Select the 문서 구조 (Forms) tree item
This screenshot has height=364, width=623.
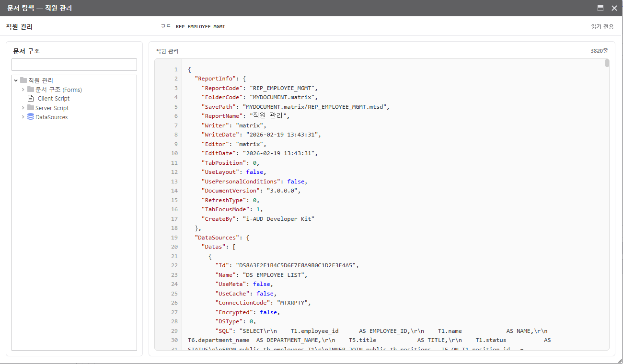(58, 90)
